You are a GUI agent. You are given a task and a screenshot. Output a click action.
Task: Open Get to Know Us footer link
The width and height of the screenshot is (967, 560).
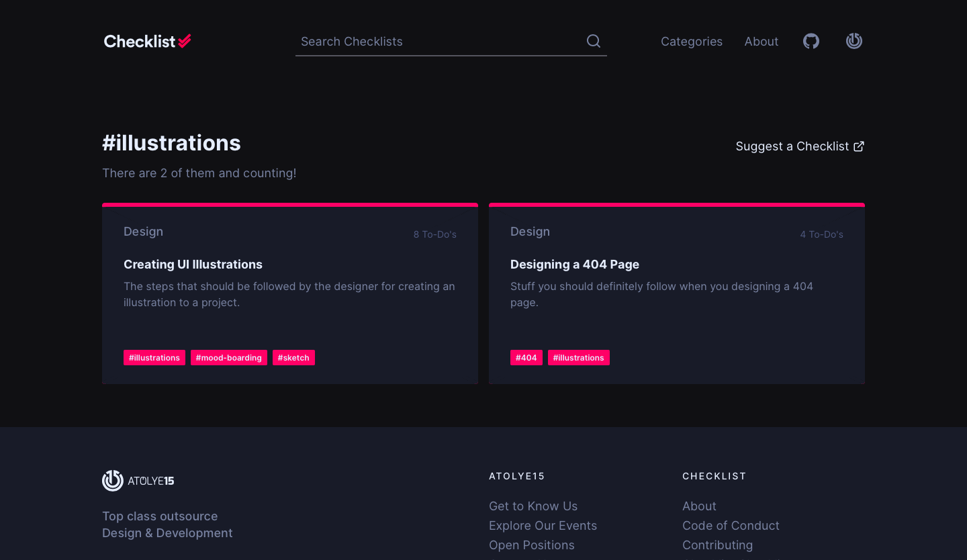pyautogui.click(x=533, y=506)
